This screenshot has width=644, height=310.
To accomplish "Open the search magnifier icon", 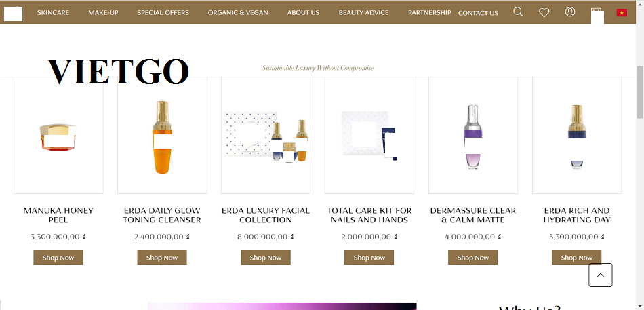I will tap(519, 12).
